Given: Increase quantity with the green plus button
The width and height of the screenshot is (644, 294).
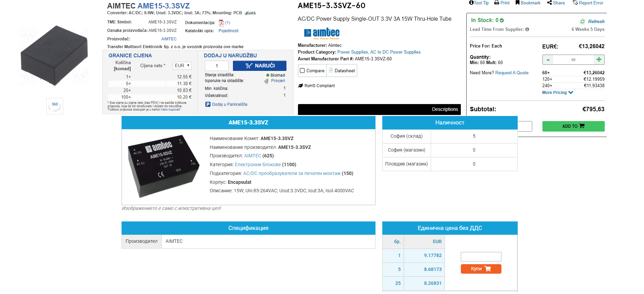Looking at the screenshot, I should coord(599,60).
